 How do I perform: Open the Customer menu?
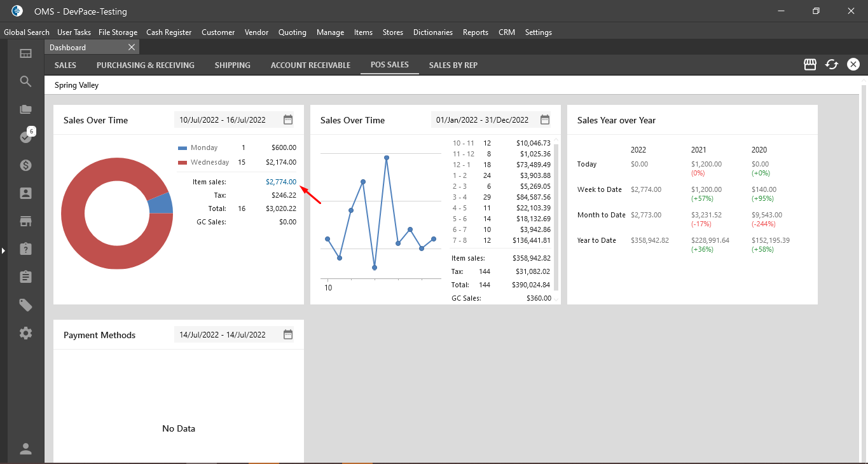pos(218,32)
